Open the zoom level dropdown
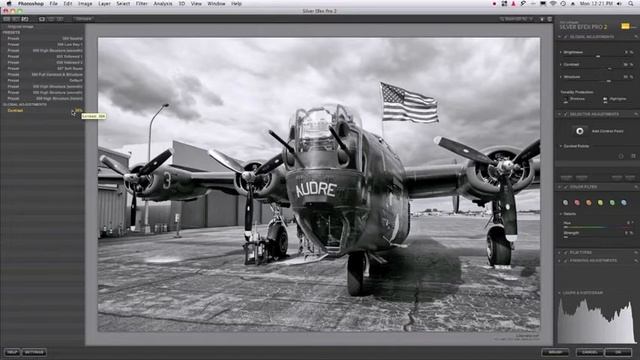 (516, 19)
